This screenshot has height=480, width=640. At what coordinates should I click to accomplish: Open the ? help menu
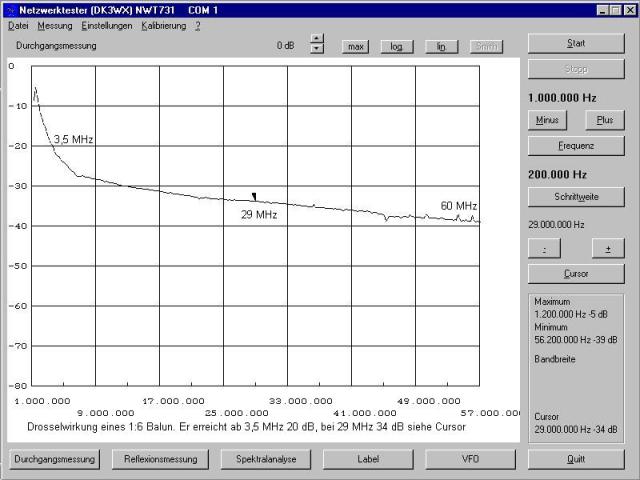coord(198,26)
